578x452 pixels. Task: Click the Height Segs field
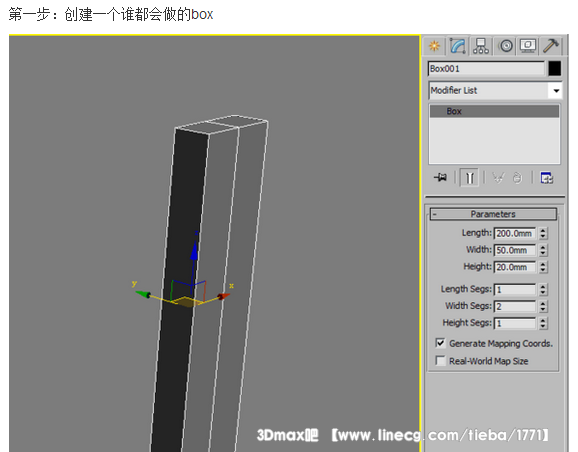coord(515,324)
